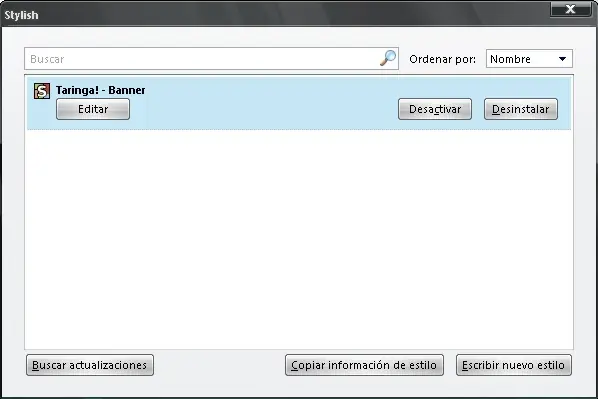The image size is (598, 399).
Task: Click Escribir nuevo estilo button
Action: [514, 365]
